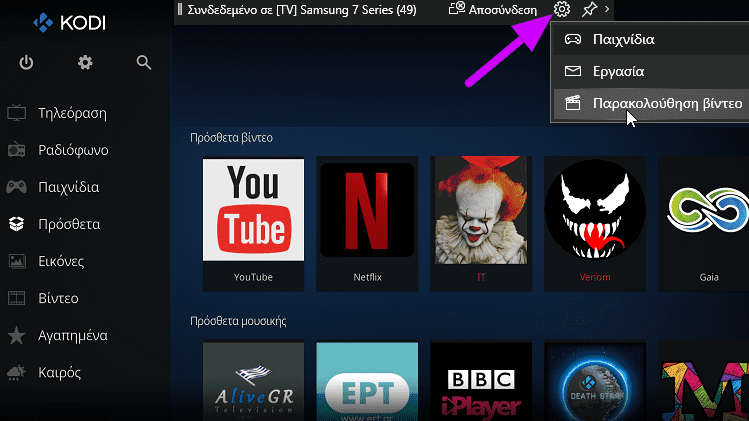Launch the YouTube add-on
Screen dimensions: 749x421
[x=253, y=223]
